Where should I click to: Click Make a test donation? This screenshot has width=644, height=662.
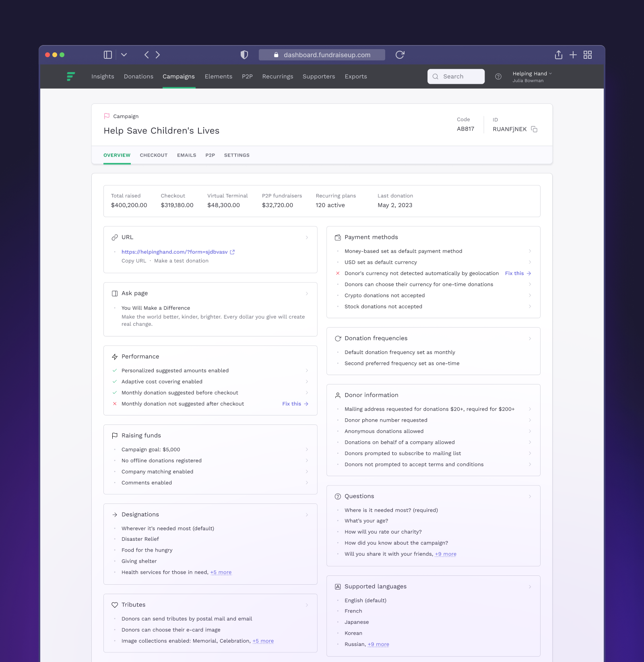pos(182,261)
